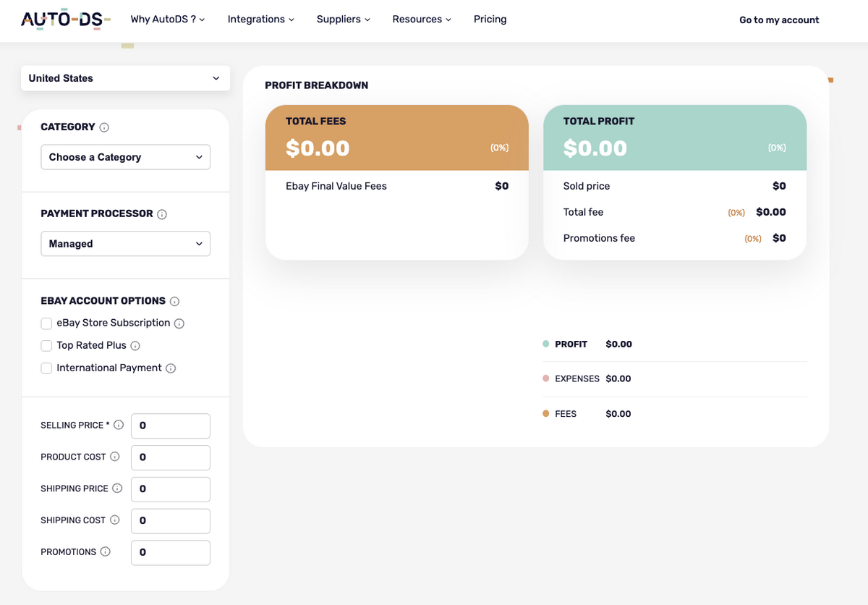The width and height of the screenshot is (868, 605).
Task: Open the United States country dropdown
Action: 125,78
